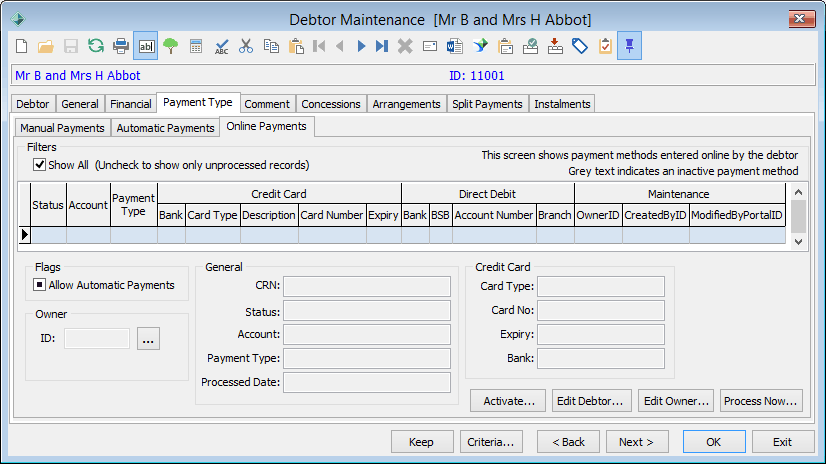Delete record with grey X icon
This screenshot has width=826, height=464.
coord(405,46)
